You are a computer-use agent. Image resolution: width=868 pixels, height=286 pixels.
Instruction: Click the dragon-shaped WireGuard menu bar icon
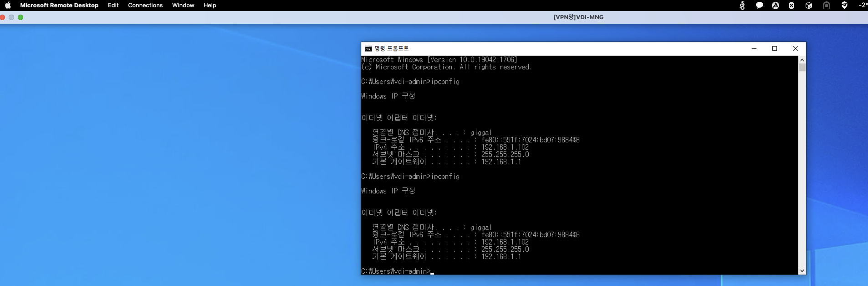point(742,5)
